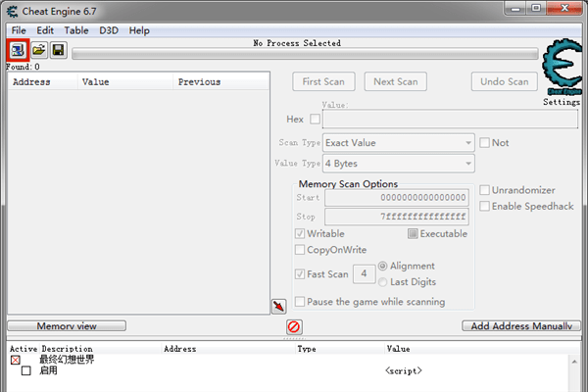Click the Undo Scan button

point(505,81)
